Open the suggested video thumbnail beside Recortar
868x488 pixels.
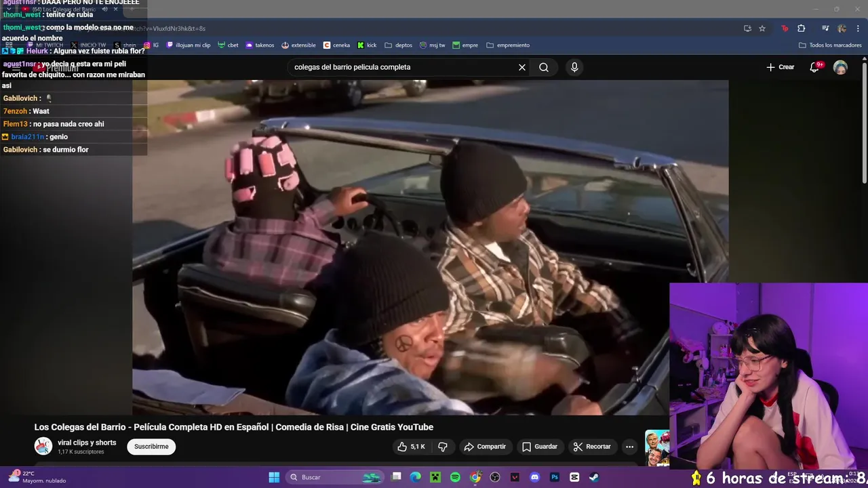pos(656,448)
